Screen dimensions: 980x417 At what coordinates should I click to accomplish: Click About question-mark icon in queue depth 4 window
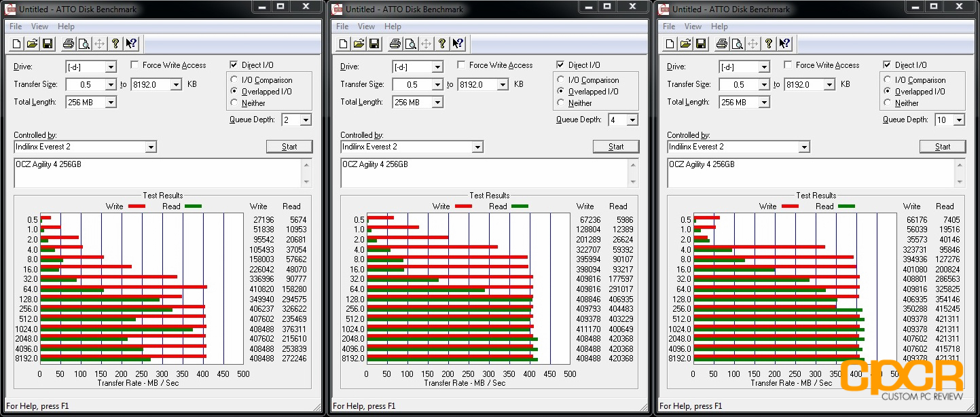pyautogui.click(x=442, y=44)
